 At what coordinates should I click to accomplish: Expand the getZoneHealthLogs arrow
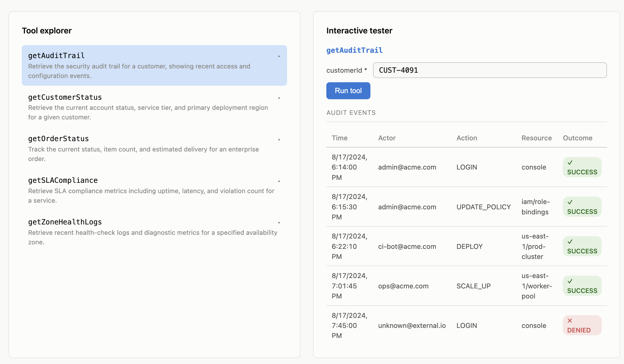tap(279, 223)
